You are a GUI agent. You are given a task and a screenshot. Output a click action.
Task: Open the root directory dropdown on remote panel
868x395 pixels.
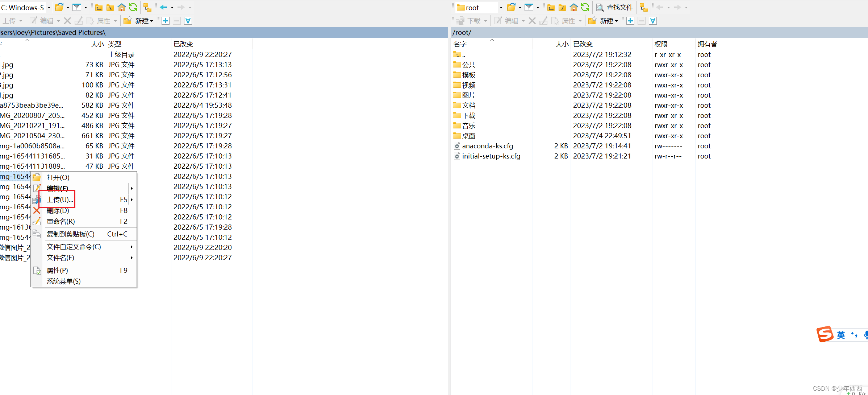(x=501, y=7)
